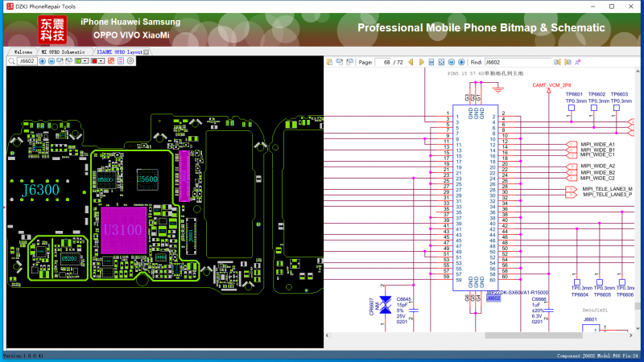Open the red color dropdown
This screenshot has height=362, width=644.
(x=101, y=61)
